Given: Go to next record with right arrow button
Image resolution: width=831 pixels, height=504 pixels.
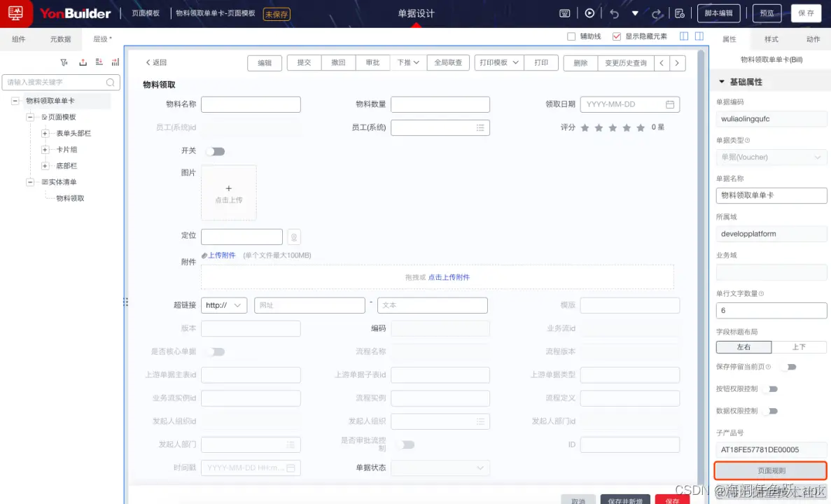Looking at the screenshot, I should 677,62.
